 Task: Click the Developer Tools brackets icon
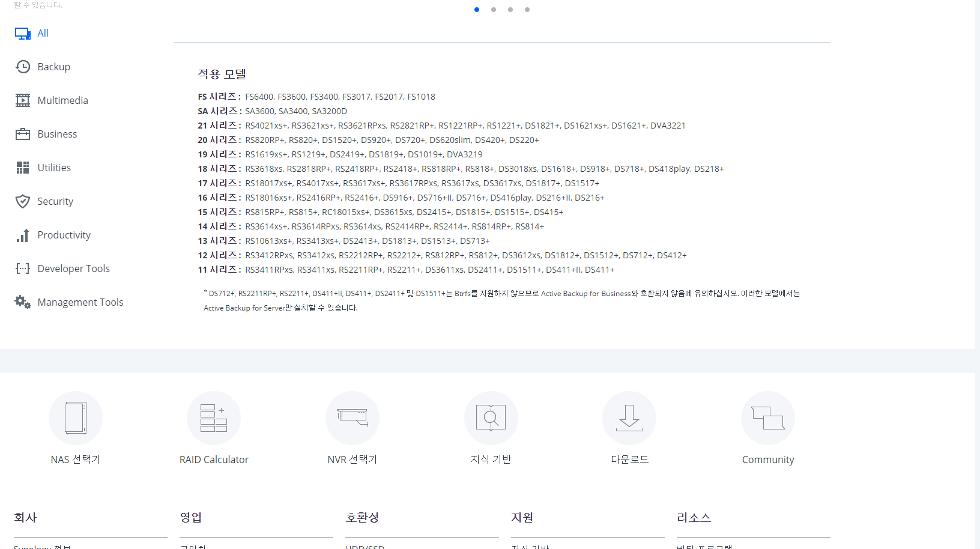click(23, 268)
